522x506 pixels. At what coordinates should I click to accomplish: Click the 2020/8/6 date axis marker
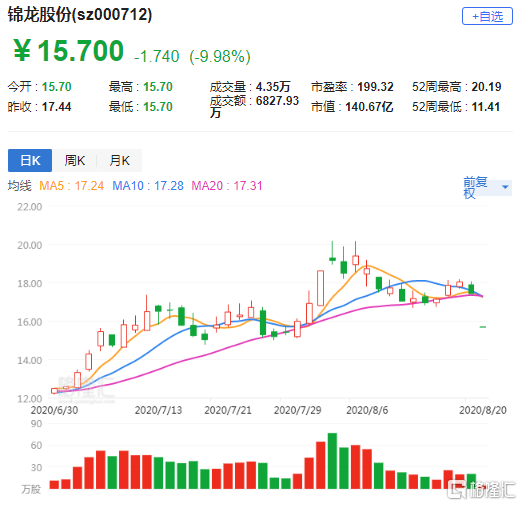pos(367,410)
